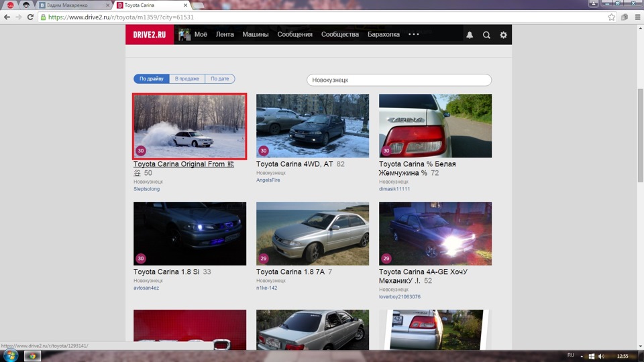This screenshot has height=362, width=644.
Task: Open the site search magnifier icon
Action: pyautogui.click(x=486, y=35)
